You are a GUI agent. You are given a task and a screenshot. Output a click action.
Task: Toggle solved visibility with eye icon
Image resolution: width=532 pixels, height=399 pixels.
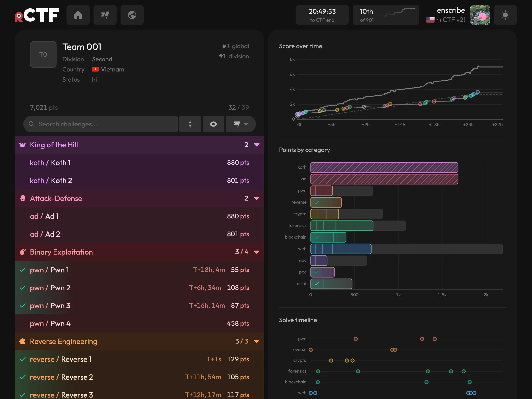[x=213, y=124]
